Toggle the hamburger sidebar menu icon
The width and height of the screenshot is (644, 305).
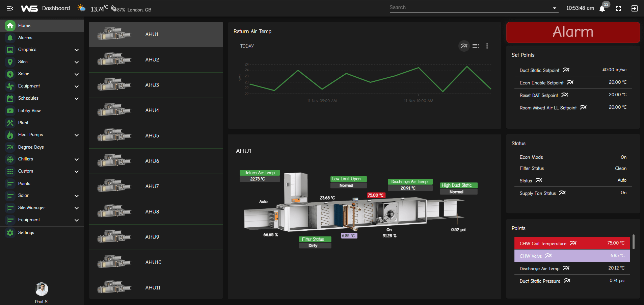[10, 8]
